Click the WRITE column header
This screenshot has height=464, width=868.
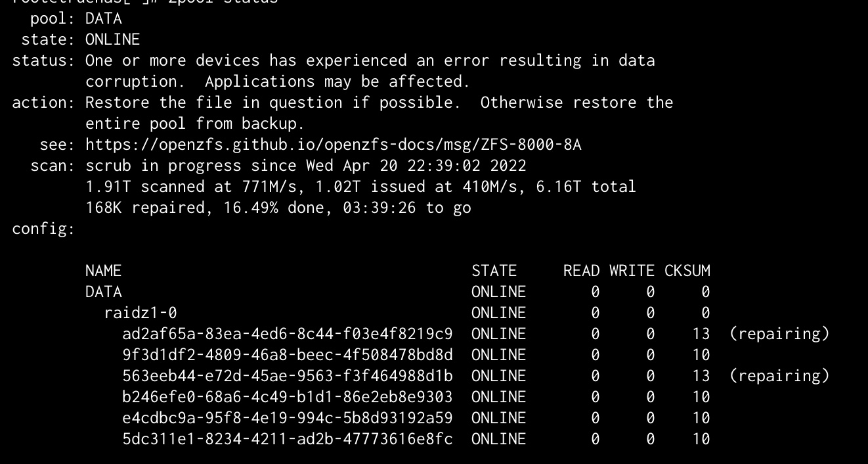click(x=632, y=271)
